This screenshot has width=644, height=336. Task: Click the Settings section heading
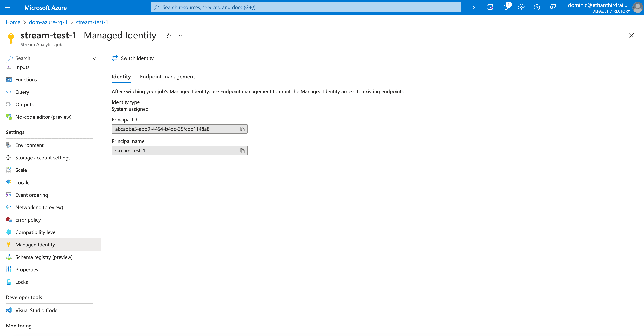(x=15, y=132)
